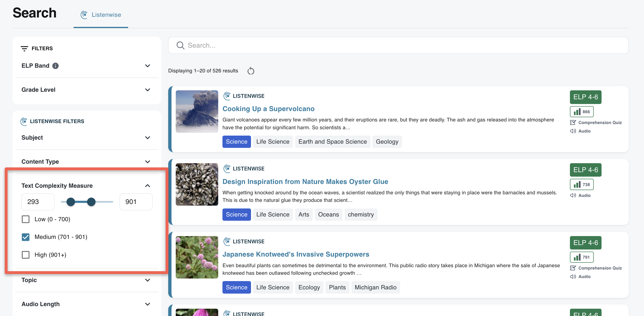
Task: Click the volcano thumbnail image
Action: pyautogui.click(x=197, y=112)
